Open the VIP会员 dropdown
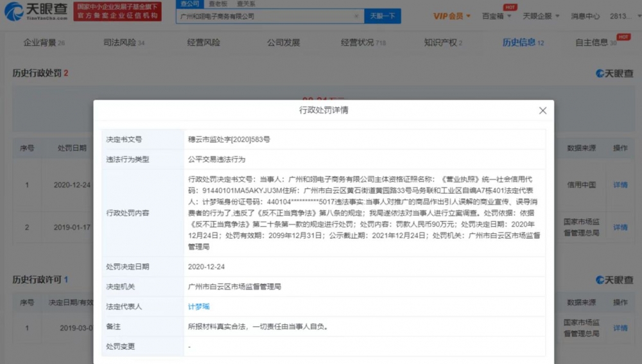 tap(451, 16)
